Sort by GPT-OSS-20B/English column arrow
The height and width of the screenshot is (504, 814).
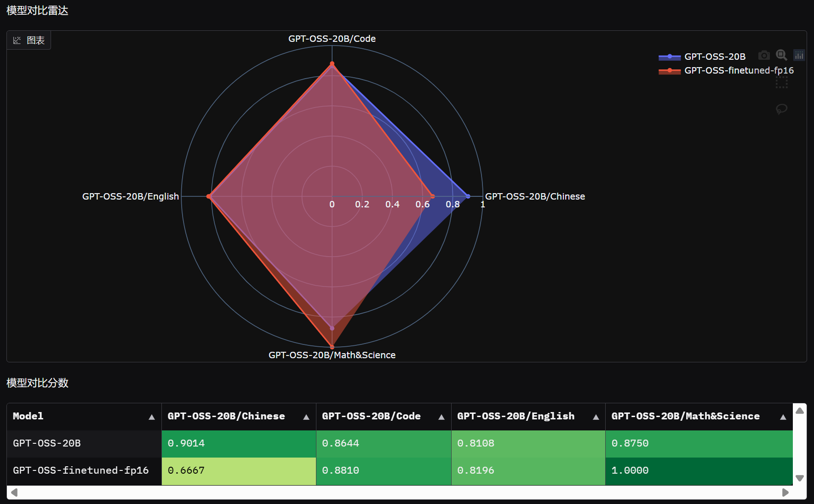[x=596, y=417]
